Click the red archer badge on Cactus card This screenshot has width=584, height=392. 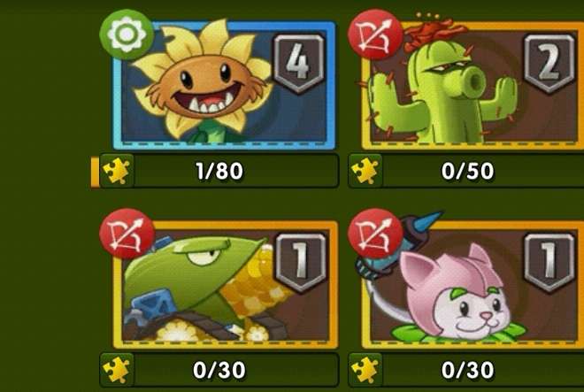click(375, 35)
